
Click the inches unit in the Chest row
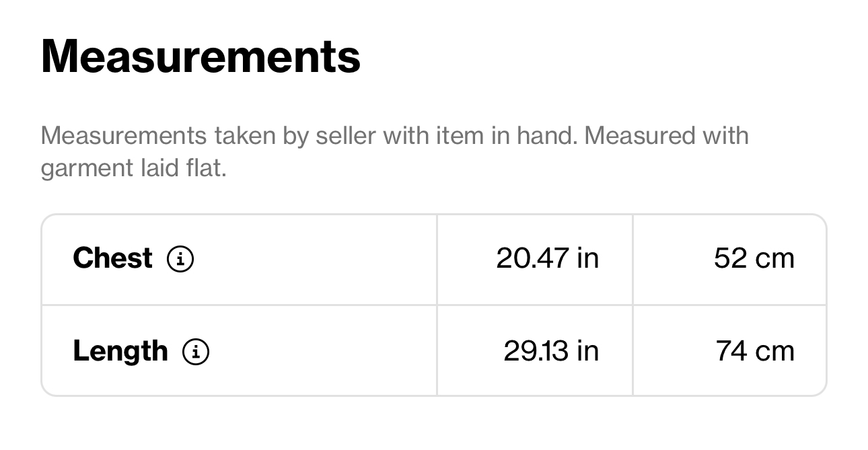point(588,258)
